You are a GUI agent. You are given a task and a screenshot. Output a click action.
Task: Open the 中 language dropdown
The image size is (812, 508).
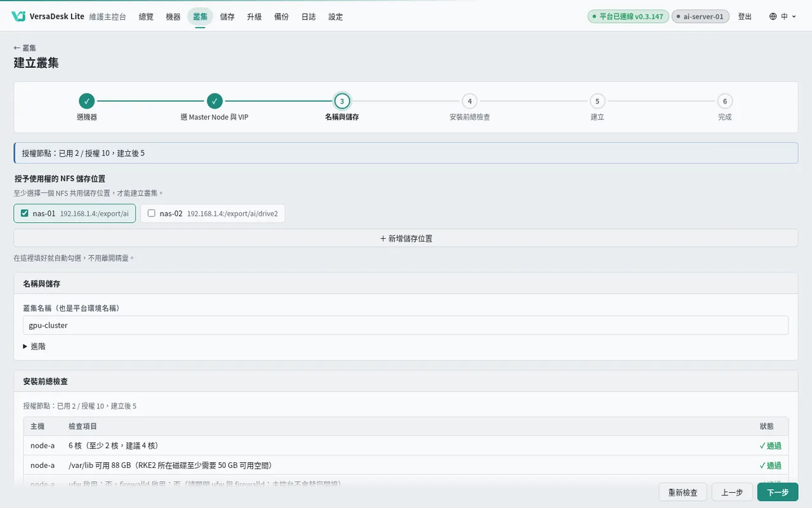click(783, 17)
